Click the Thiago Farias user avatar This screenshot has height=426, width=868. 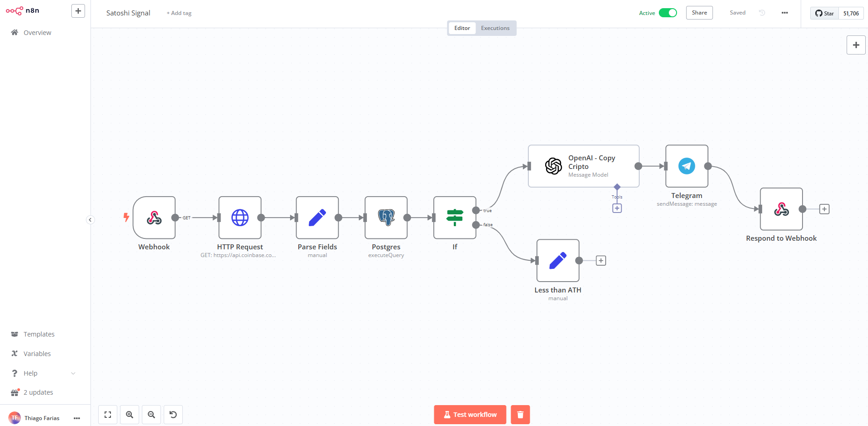tap(15, 418)
